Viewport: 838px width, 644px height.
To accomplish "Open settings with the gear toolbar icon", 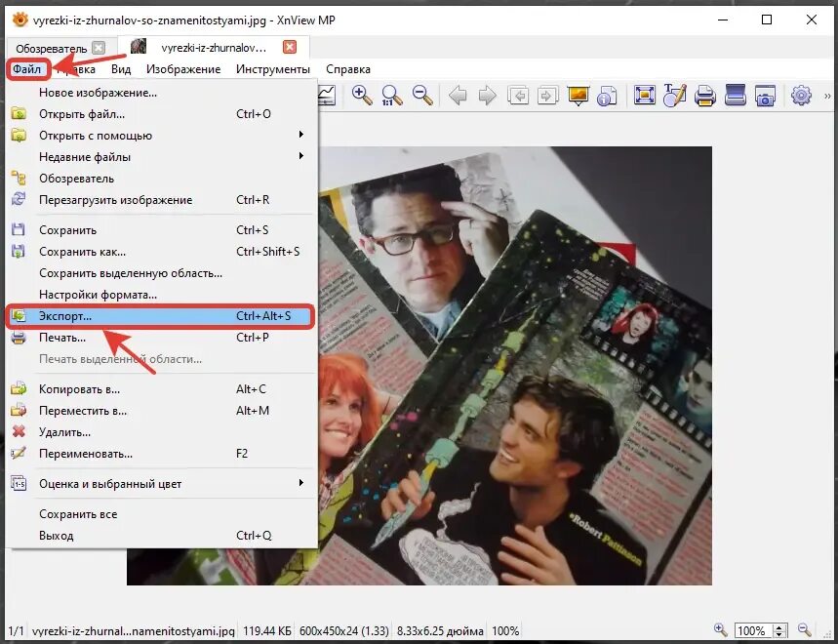I will point(801,96).
